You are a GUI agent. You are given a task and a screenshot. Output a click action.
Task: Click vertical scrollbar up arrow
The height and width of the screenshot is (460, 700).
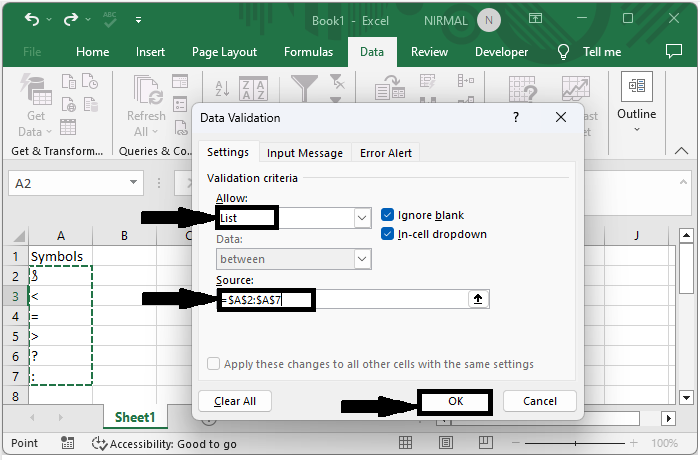pos(686,235)
